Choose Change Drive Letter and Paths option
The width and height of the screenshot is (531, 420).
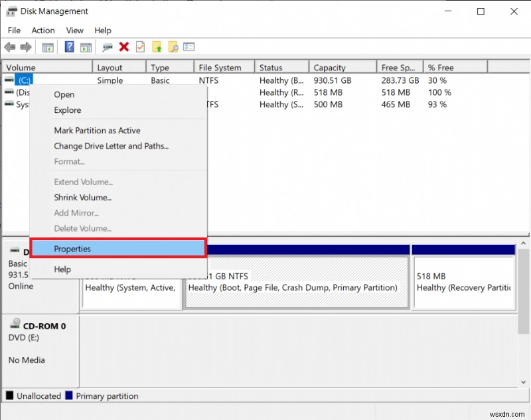tap(105, 145)
